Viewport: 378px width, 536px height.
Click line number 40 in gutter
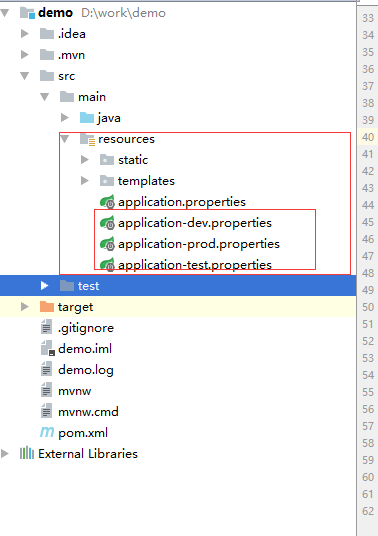[368, 137]
